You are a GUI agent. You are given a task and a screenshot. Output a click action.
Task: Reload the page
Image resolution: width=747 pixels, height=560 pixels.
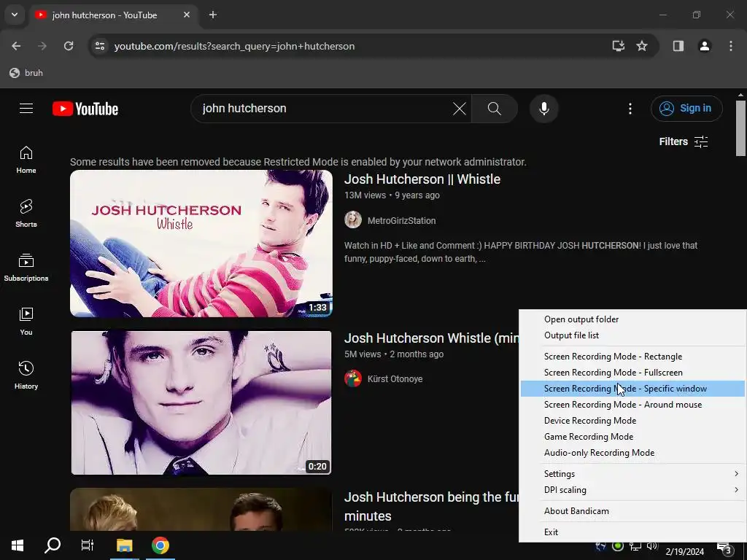click(x=69, y=46)
